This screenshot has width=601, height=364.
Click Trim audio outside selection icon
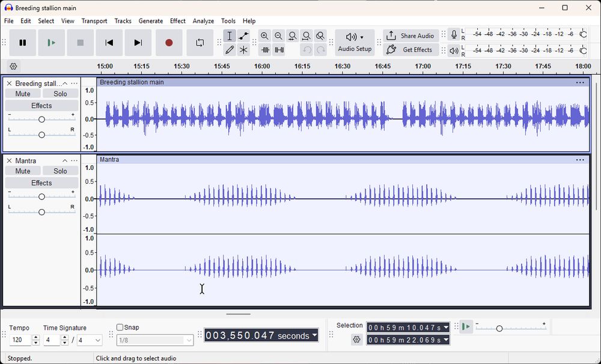(265, 50)
